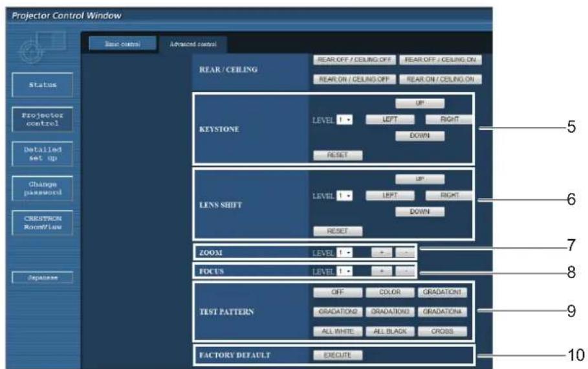
Task: Open the Lens Shift LEVEL dropdown
Action: (344, 196)
